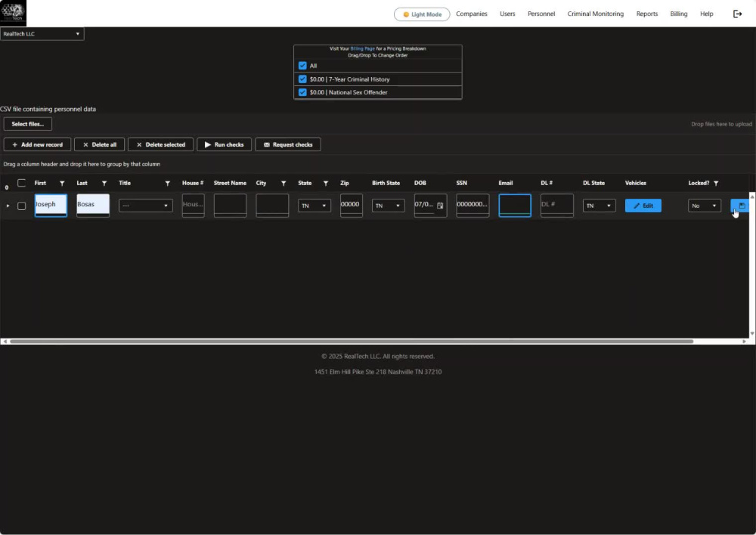Expand the Joseph Bosas row details

(x=8, y=206)
